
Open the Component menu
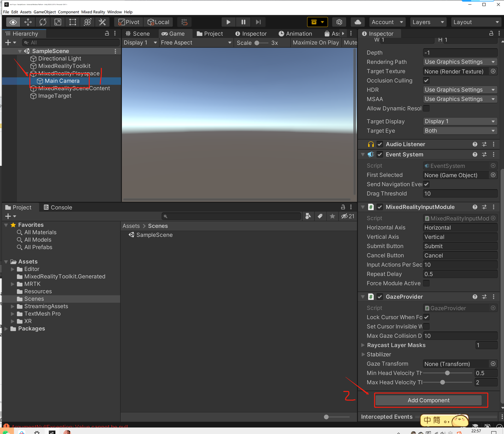pyautogui.click(x=69, y=12)
